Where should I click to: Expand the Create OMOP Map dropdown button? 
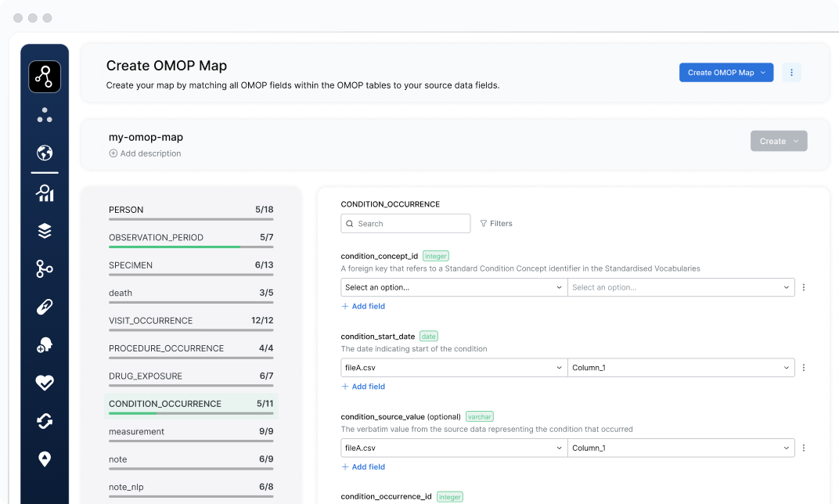(x=726, y=73)
